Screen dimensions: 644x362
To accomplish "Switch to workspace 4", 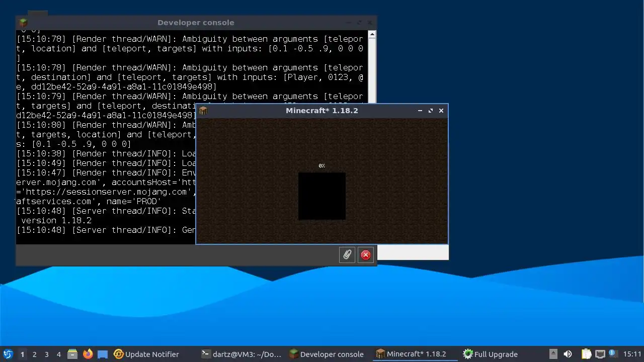I will point(58,354).
